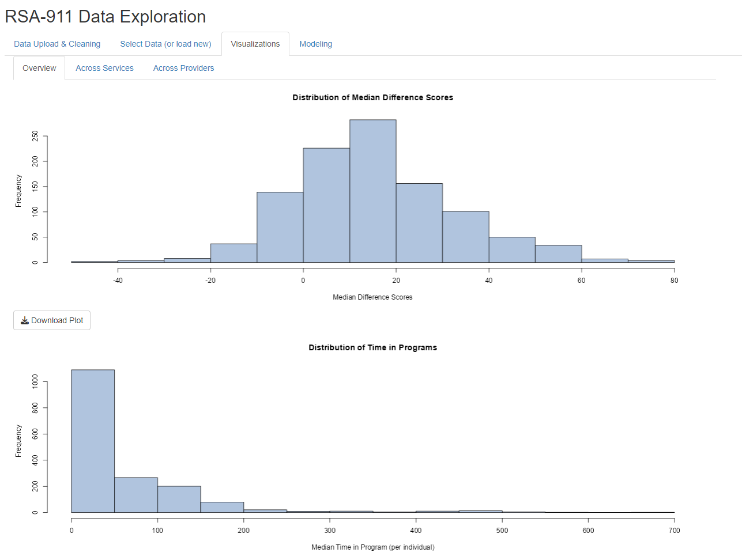Click the Distribution of Time in Programs title
This screenshot has width=742, height=560.
(372, 347)
